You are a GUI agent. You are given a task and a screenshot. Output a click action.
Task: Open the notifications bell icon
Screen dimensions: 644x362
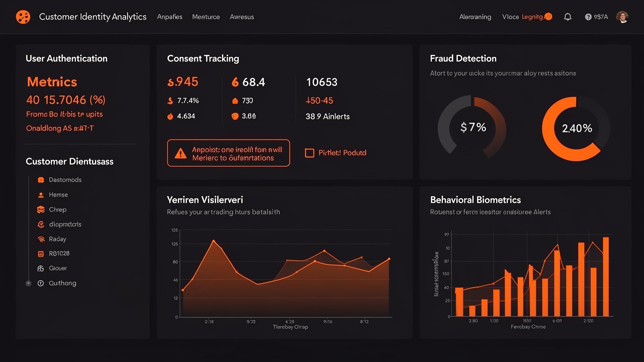point(568,17)
